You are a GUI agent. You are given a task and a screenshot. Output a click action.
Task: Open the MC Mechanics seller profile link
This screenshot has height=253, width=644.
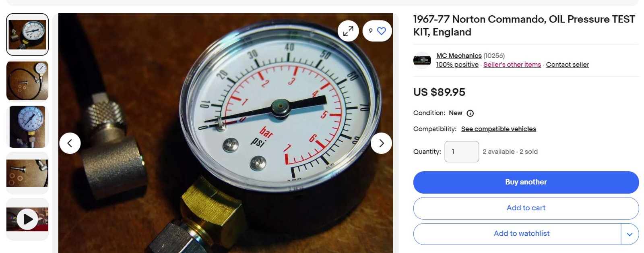[459, 56]
